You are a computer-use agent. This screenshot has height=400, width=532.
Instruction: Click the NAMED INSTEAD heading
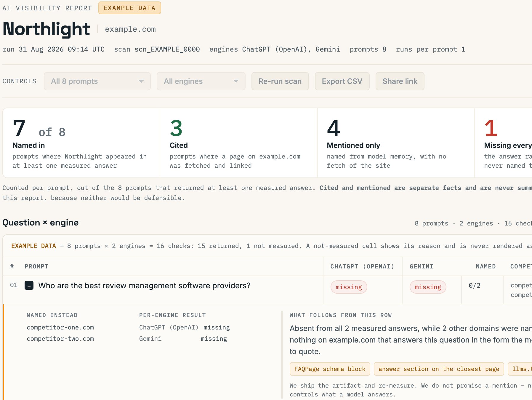coord(52,315)
